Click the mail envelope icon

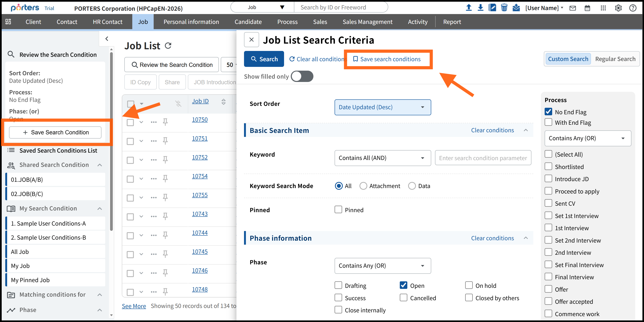573,8
